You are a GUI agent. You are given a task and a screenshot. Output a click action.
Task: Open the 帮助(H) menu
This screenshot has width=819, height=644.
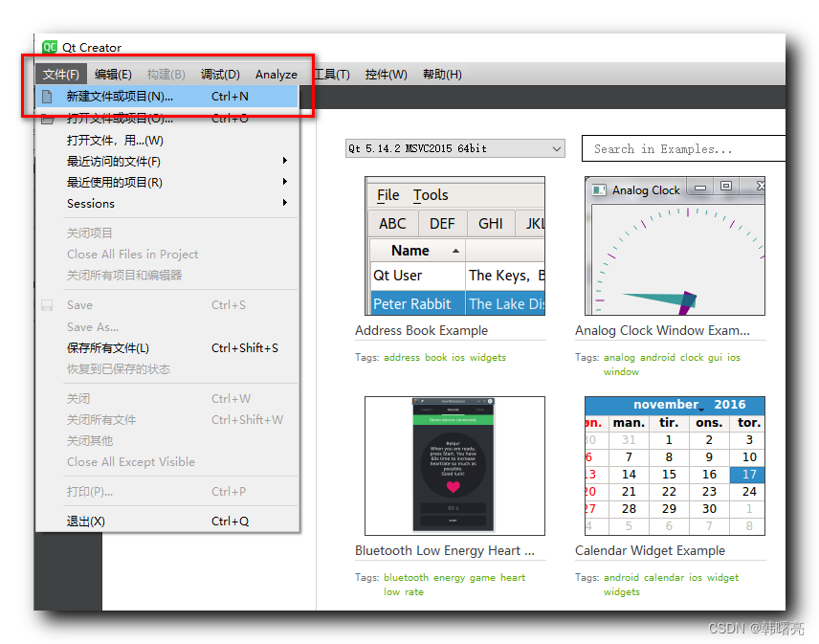click(442, 74)
